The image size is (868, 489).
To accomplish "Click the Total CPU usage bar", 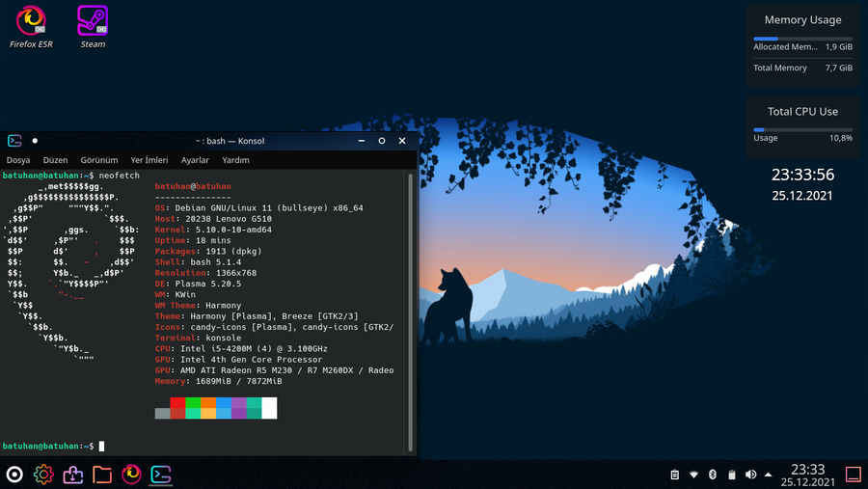I will pyautogui.click(x=802, y=130).
